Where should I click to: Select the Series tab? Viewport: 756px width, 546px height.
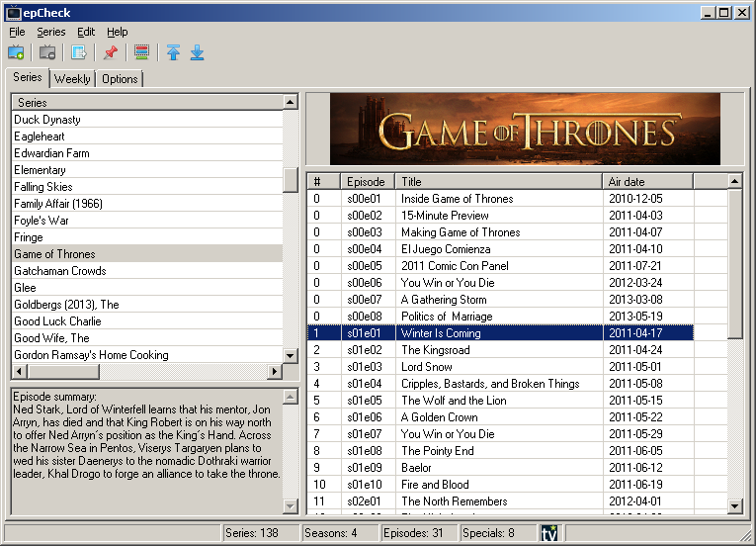tap(28, 77)
